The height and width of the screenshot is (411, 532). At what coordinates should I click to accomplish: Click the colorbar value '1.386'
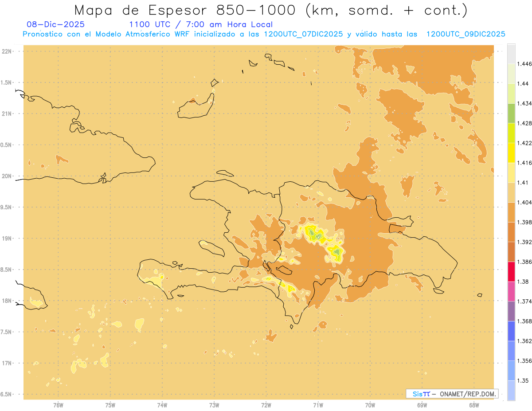525,262
